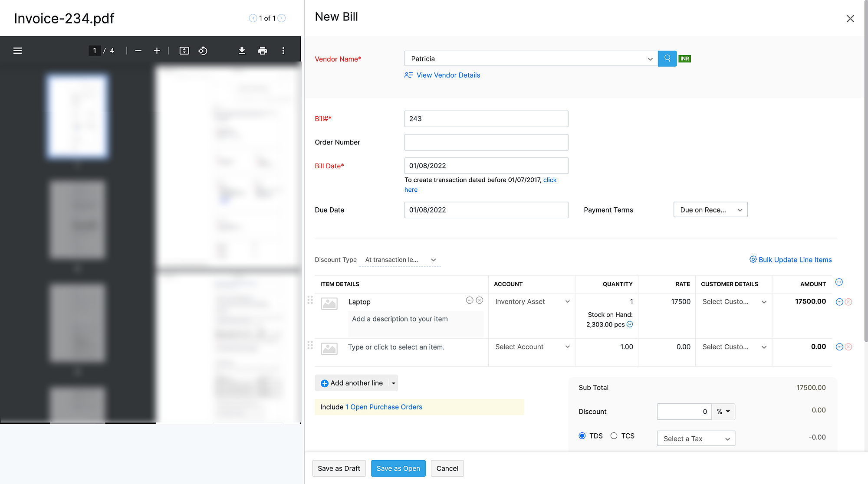Zoom in on the PDF
Viewport: 868px width, 484px height.
click(x=157, y=51)
